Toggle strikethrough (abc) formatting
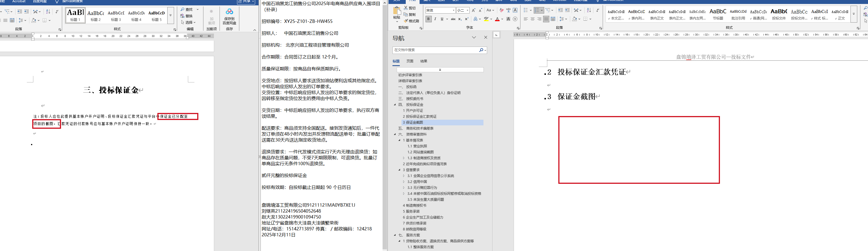This screenshot has height=251, width=868. (453, 19)
